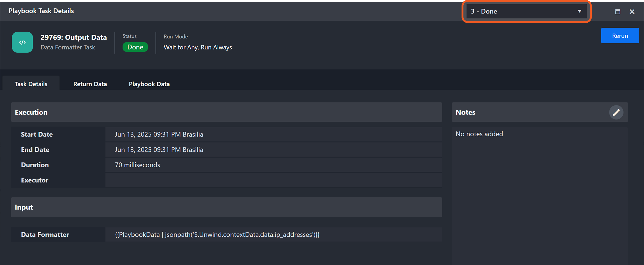Collapse the Execution section header

point(226,112)
